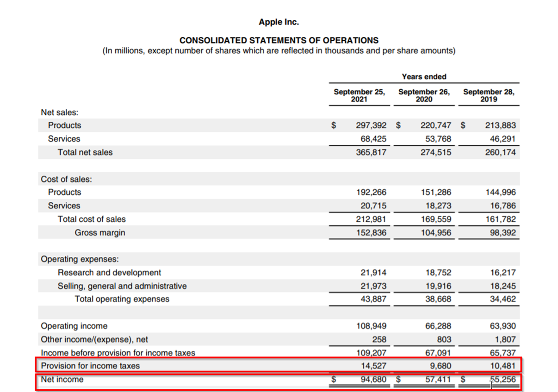
Task: Click the research and development value 16,217
Action: pyautogui.click(x=502, y=273)
